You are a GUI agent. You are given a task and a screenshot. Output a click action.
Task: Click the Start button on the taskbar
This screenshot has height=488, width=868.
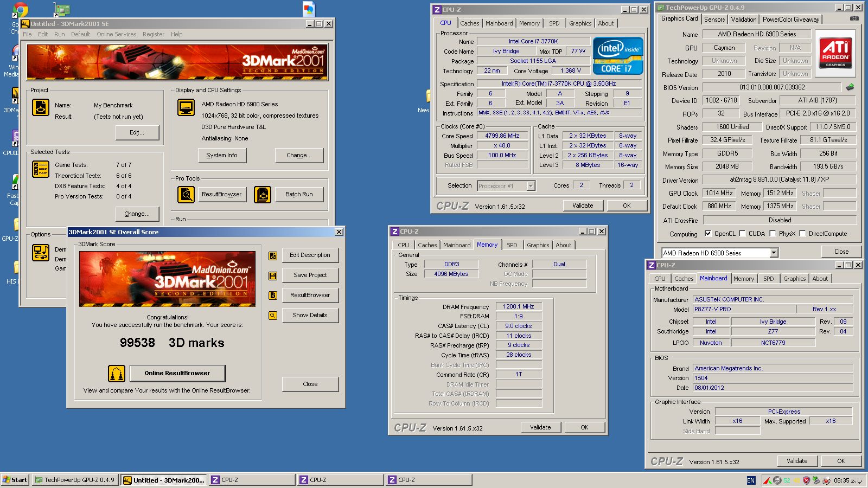[15, 480]
